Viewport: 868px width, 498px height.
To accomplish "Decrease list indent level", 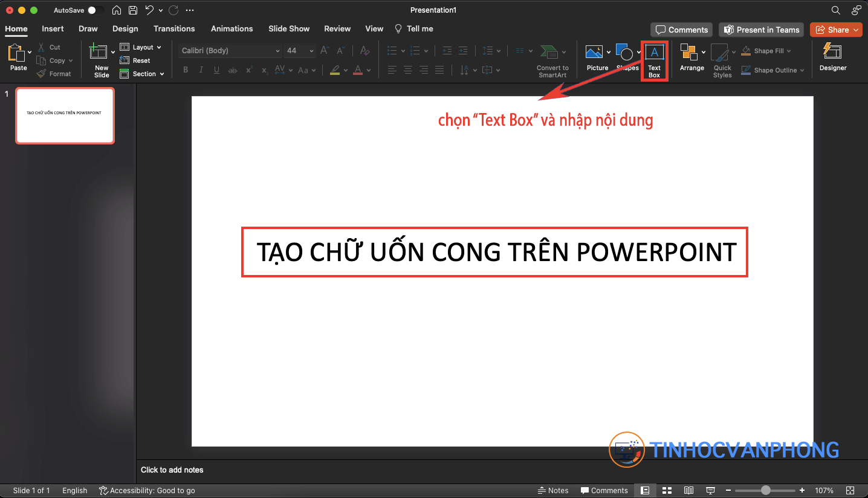I will tap(447, 51).
